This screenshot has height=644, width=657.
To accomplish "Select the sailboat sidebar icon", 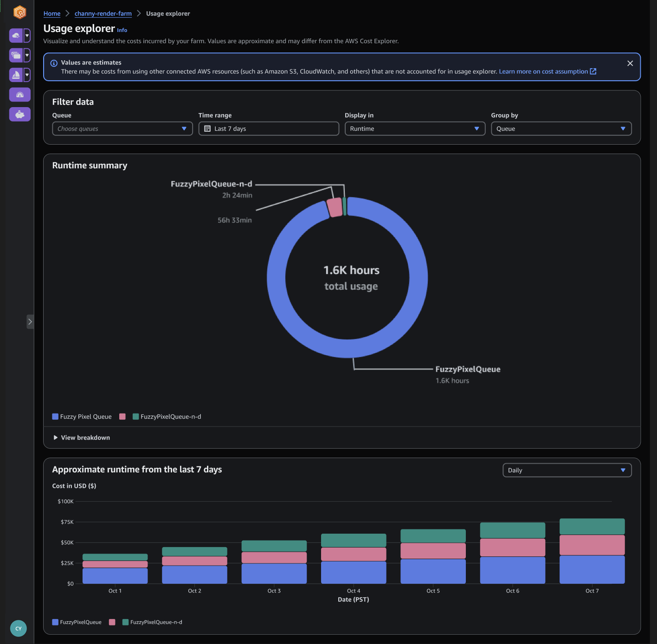I will (16, 75).
